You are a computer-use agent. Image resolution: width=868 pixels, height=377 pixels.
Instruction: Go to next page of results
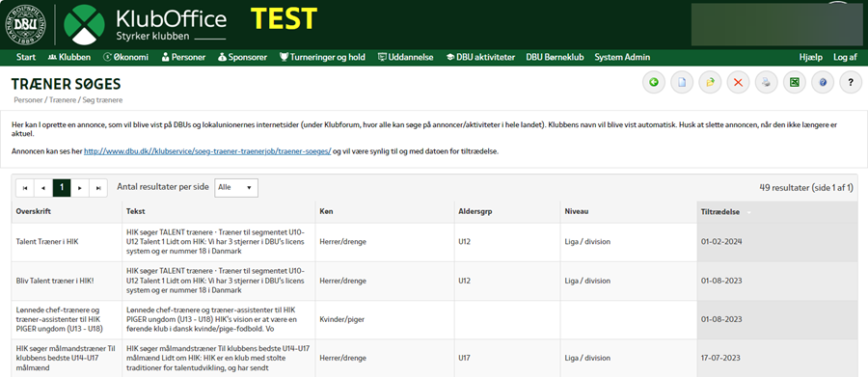pyautogui.click(x=80, y=188)
